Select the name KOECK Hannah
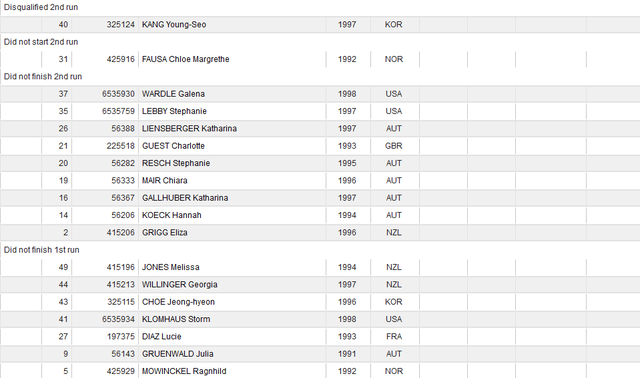 [171, 215]
